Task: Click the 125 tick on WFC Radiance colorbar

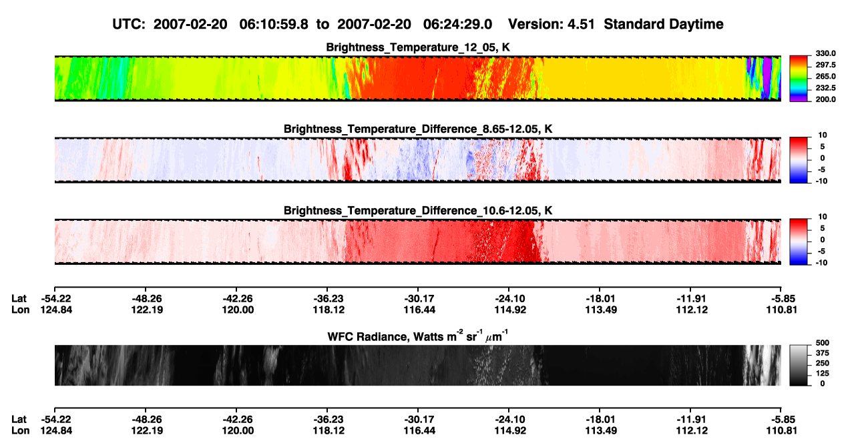Action: point(821,373)
